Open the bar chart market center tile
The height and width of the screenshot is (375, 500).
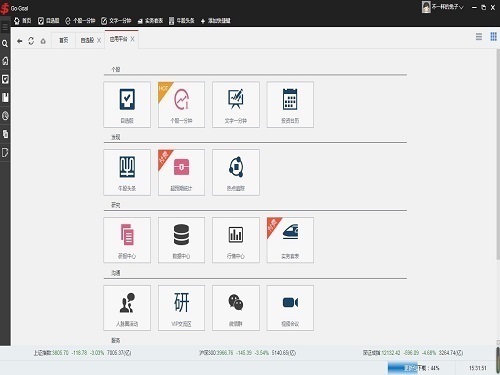point(236,240)
